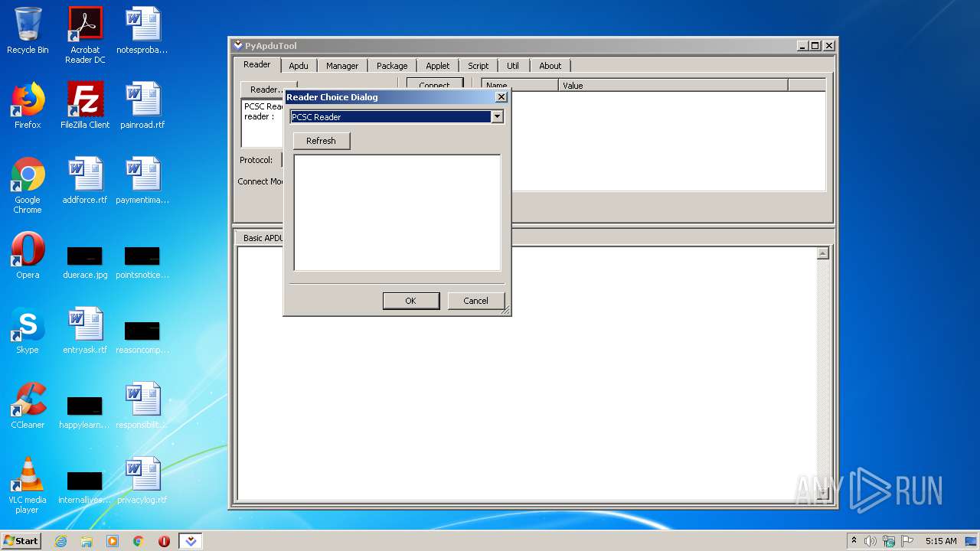Open FileZilla Client shortcut

tap(85, 106)
